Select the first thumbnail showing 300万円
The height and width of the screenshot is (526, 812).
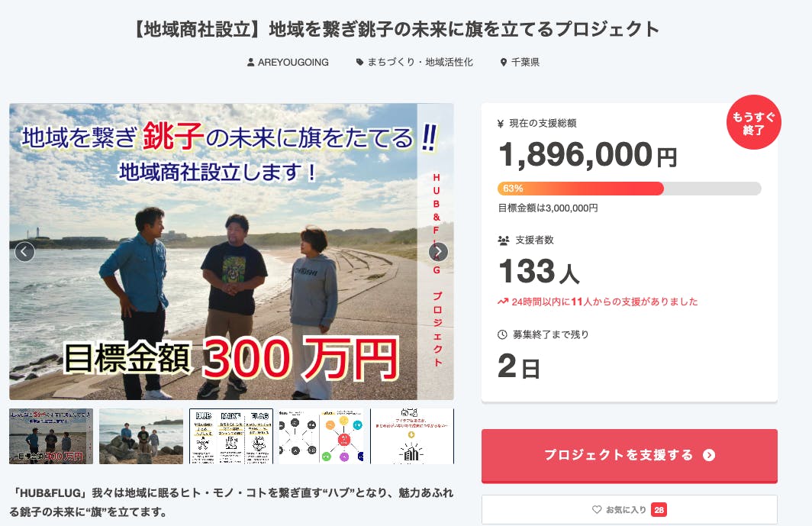(x=51, y=436)
